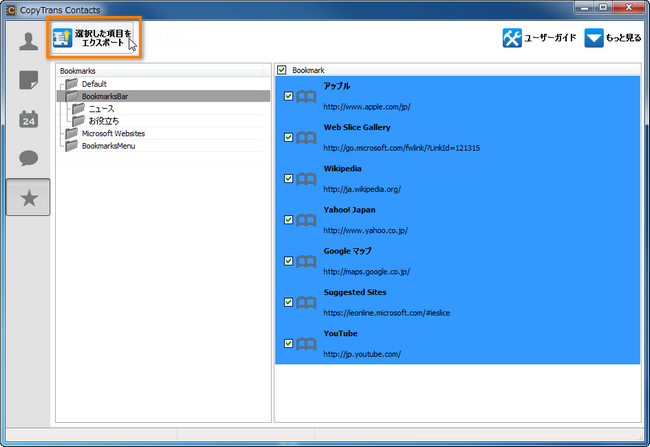Image resolution: width=650 pixels, height=447 pixels.
Task: Click the http://maps.google.co.jp/ URL
Action: coord(366,272)
